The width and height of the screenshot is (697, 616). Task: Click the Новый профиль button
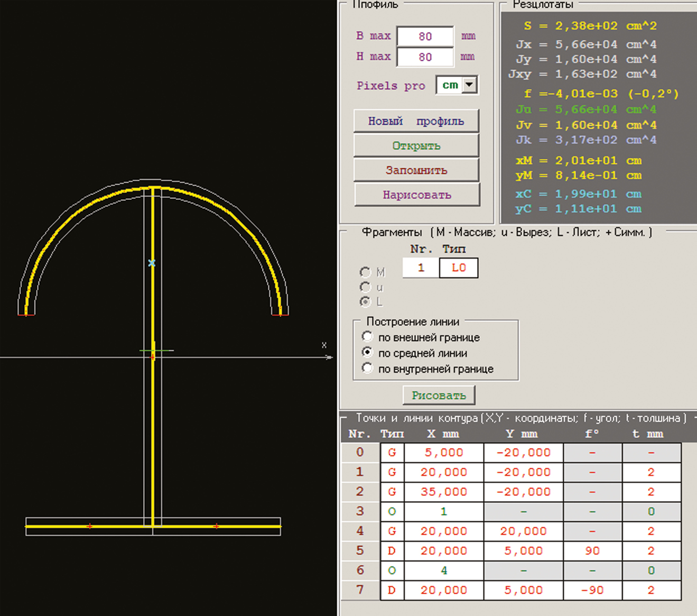pyautogui.click(x=416, y=121)
